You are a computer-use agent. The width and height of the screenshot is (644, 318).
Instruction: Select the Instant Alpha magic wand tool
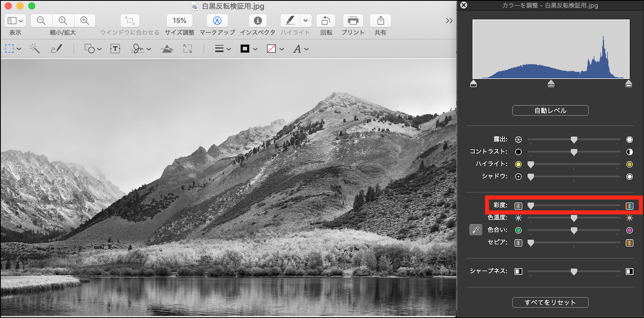(x=35, y=49)
